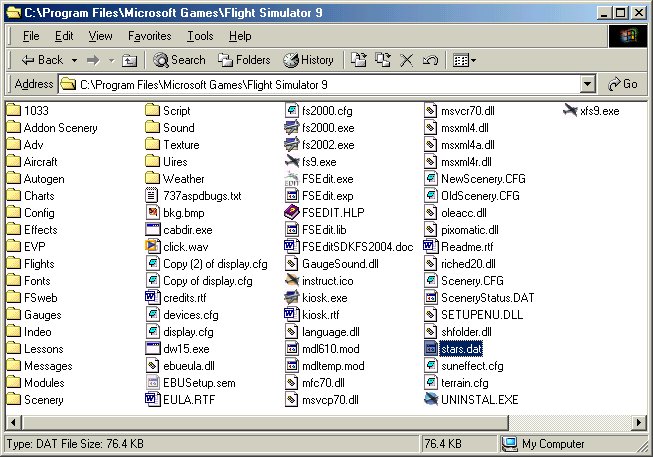Screen dimensions: 653x457
Task: Toggle the Folders pane
Action: click(244, 60)
